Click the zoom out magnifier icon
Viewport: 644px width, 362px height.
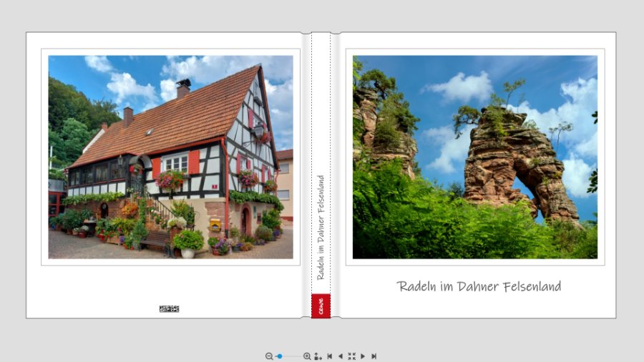(269, 356)
